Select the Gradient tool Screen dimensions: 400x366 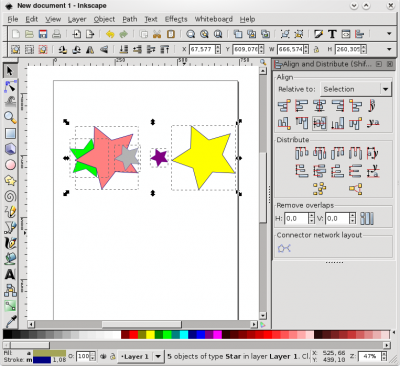[x=10, y=306]
